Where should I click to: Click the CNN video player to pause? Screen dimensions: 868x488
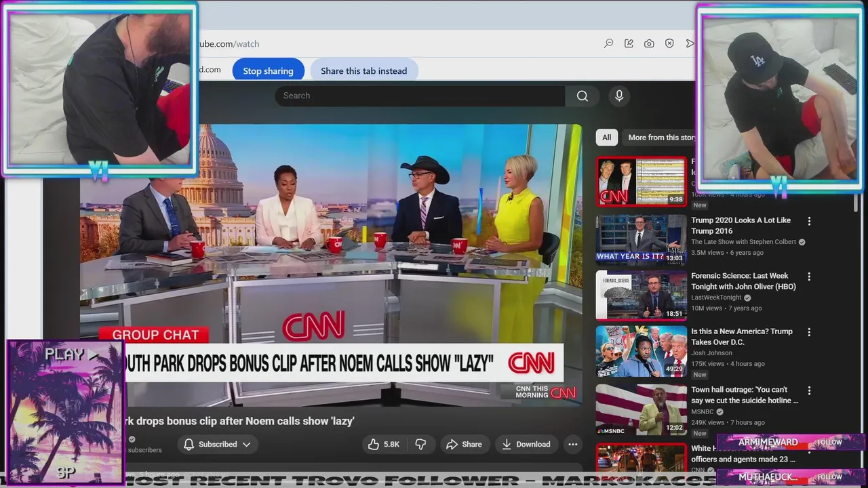point(331,264)
